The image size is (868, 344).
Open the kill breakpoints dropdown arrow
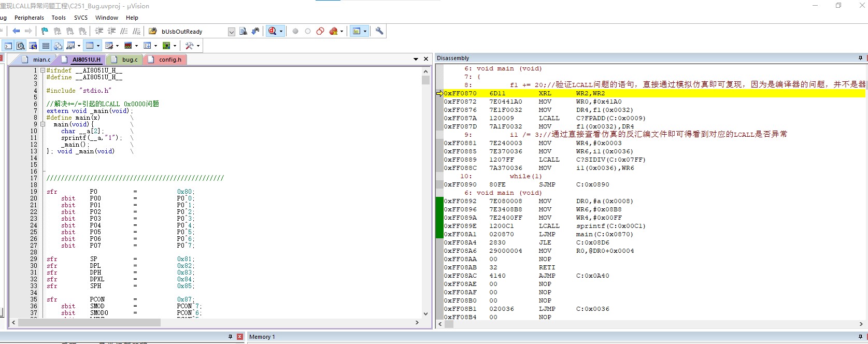tap(341, 31)
